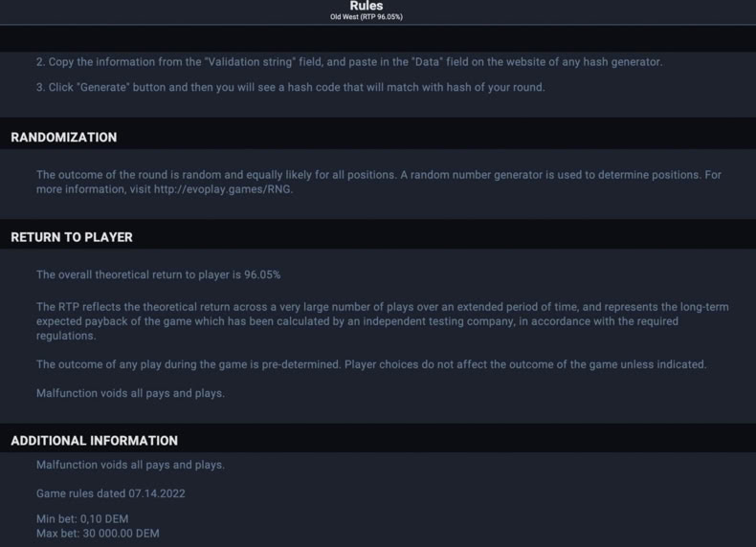
Task: Click the step 2 Validation string instruction
Action: [349, 62]
